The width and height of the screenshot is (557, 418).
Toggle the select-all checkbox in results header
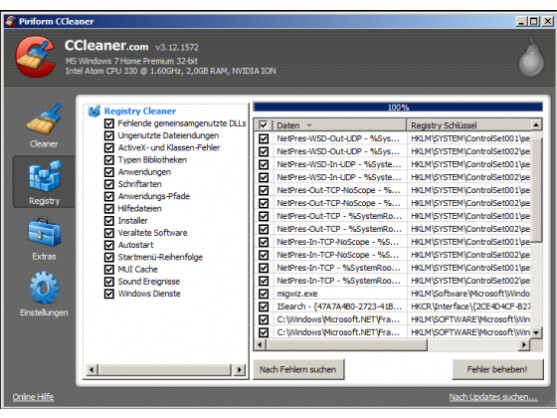pyautogui.click(x=263, y=125)
